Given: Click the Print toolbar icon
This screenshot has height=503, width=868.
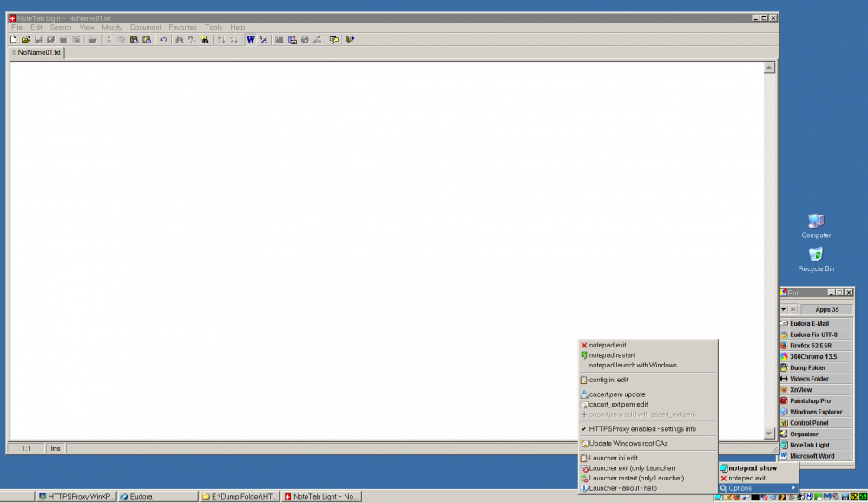Looking at the screenshot, I should [x=92, y=39].
